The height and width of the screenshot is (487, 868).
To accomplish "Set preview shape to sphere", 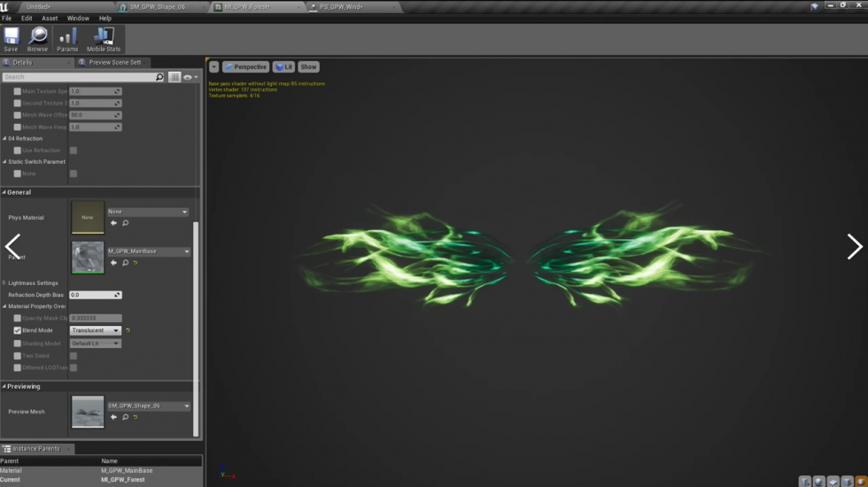I will point(819,482).
